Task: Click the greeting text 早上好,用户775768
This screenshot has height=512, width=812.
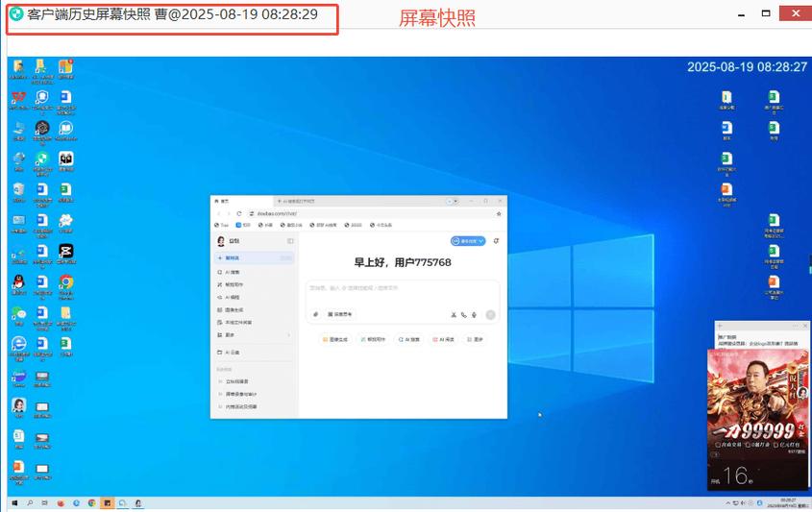Action: tap(403, 262)
